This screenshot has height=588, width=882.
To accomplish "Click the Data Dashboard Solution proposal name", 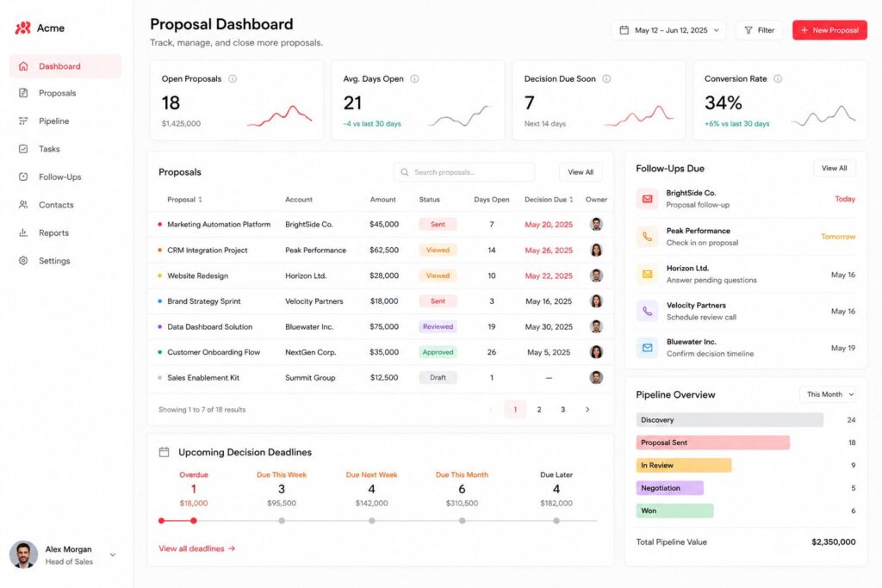I will point(210,326).
